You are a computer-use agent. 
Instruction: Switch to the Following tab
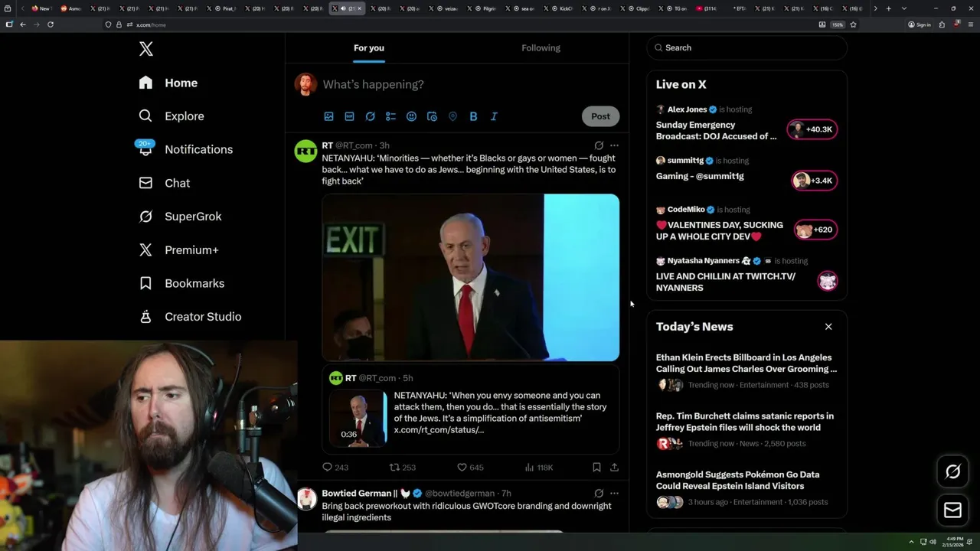coord(541,48)
